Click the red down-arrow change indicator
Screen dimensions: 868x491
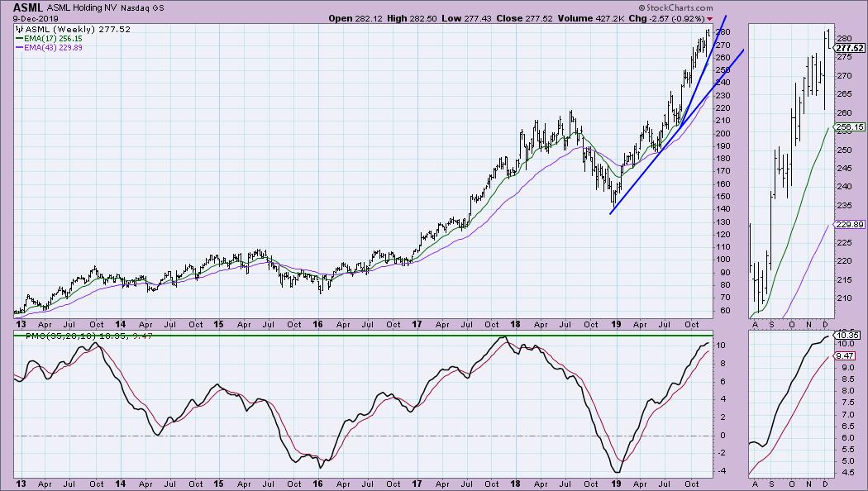709,19
